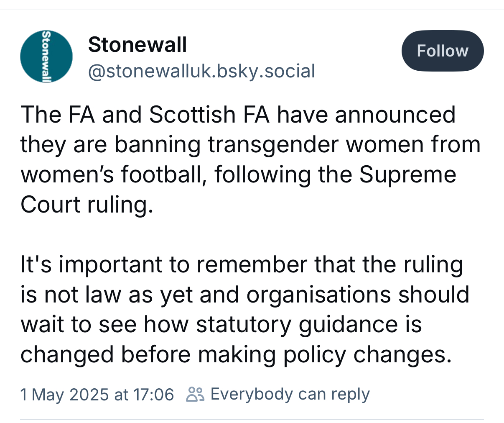The image size is (504, 423).
Task: Click the word "organisations" in the post
Action: 319,295
